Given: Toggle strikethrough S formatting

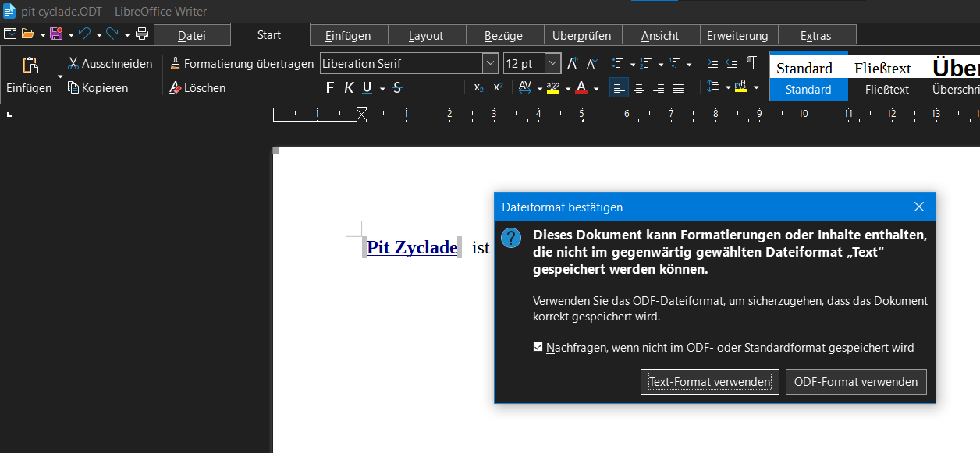Looking at the screenshot, I should tap(397, 88).
